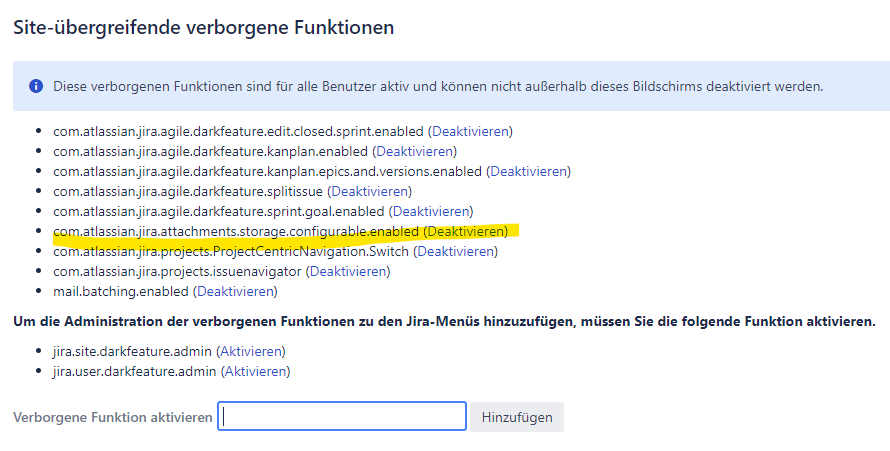Click the blue info icon in the banner
The image size is (890, 451).
(36, 86)
